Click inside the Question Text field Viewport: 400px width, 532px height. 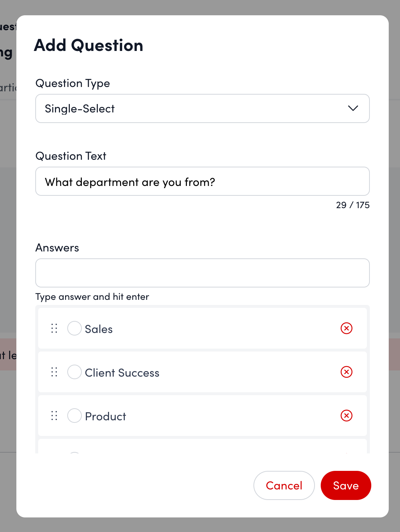(203, 181)
